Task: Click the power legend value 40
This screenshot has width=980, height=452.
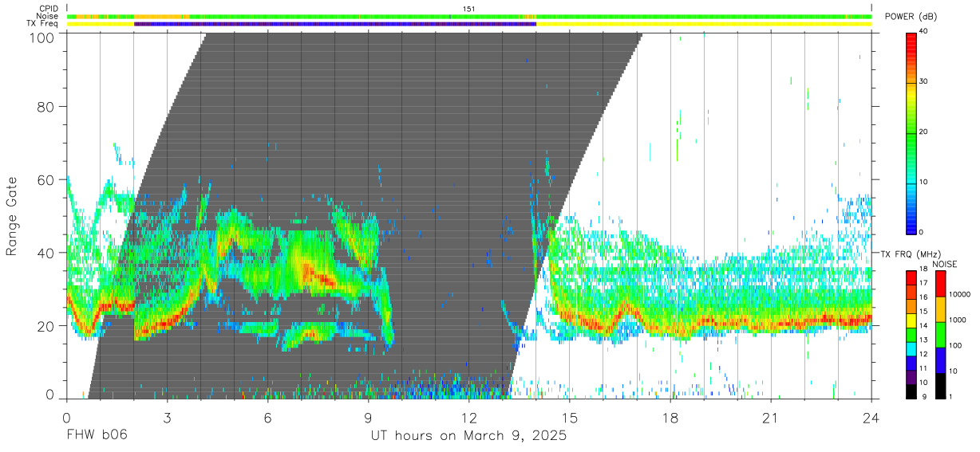Action: 925,31
